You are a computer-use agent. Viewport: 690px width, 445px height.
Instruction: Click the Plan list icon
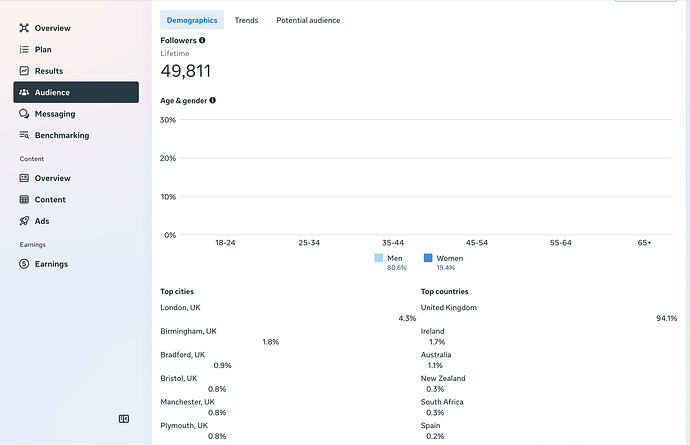pos(24,49)
